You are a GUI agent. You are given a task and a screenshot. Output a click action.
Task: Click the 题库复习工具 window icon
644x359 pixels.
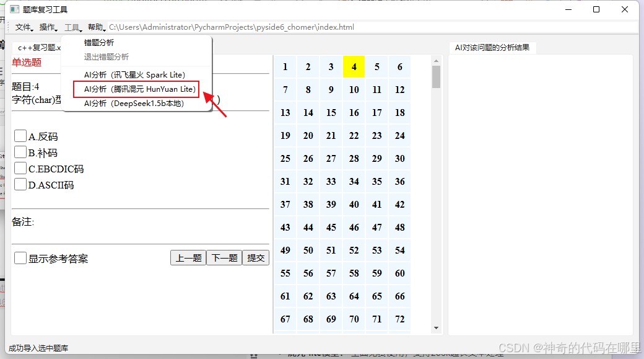pyautogui.click(x=15, y=9)
